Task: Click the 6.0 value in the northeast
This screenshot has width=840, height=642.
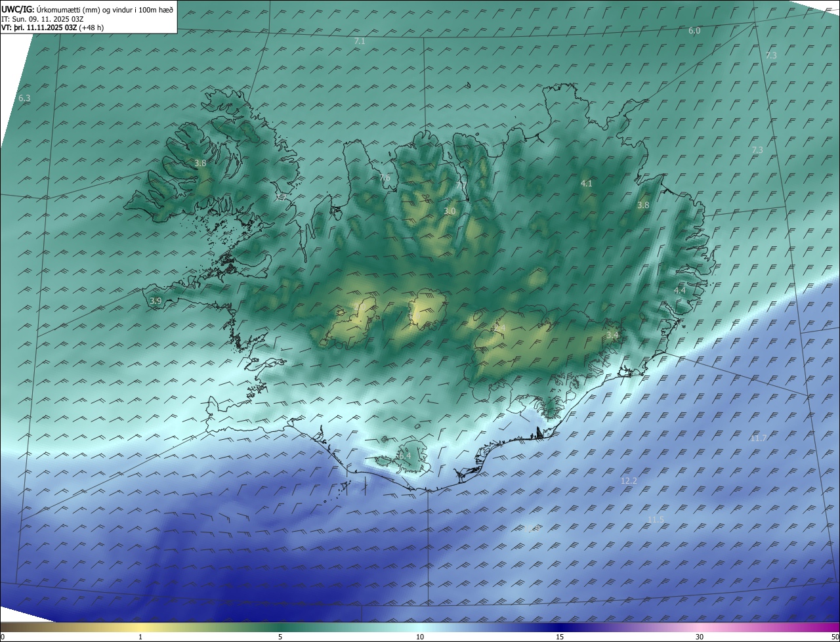Action: 694,31
